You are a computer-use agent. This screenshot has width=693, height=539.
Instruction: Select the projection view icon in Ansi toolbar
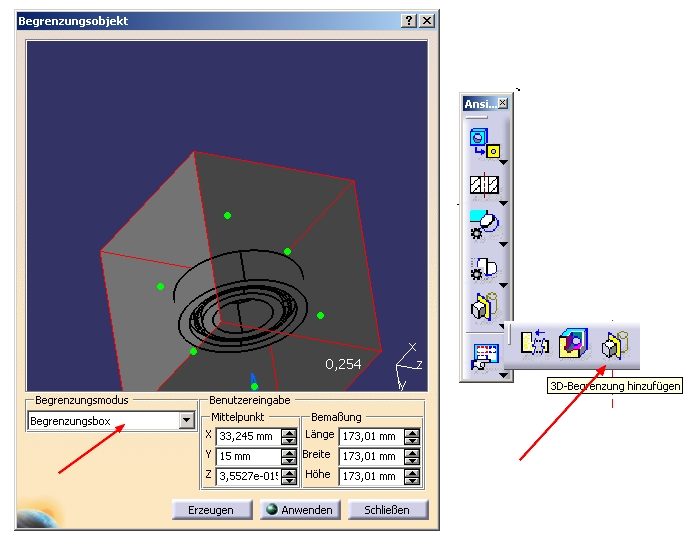(x=484, y=143)
